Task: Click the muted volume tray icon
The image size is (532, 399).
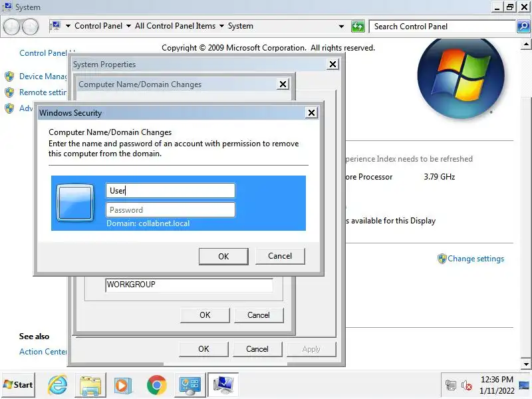Action: point(467,386)
